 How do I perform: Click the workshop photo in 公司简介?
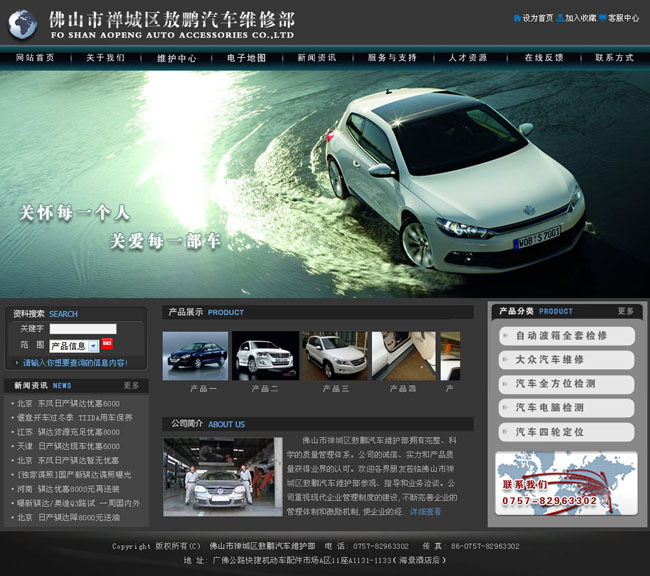tap(223, 477)
